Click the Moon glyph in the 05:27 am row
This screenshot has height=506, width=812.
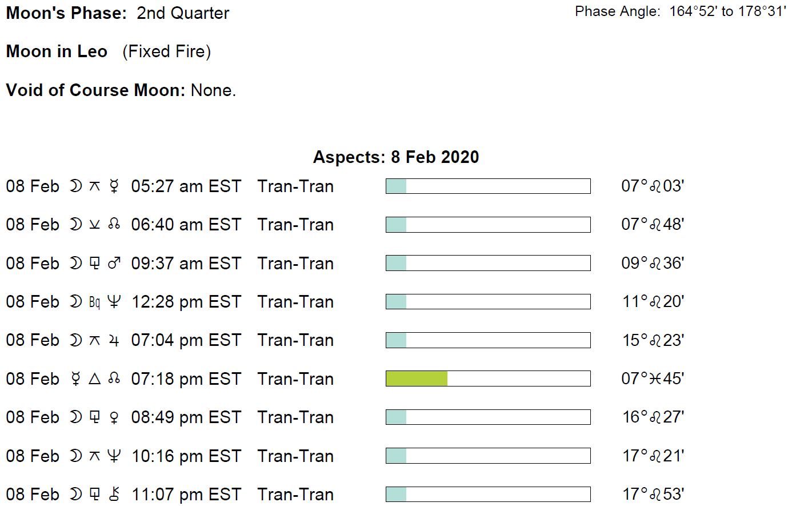(75, 186)
